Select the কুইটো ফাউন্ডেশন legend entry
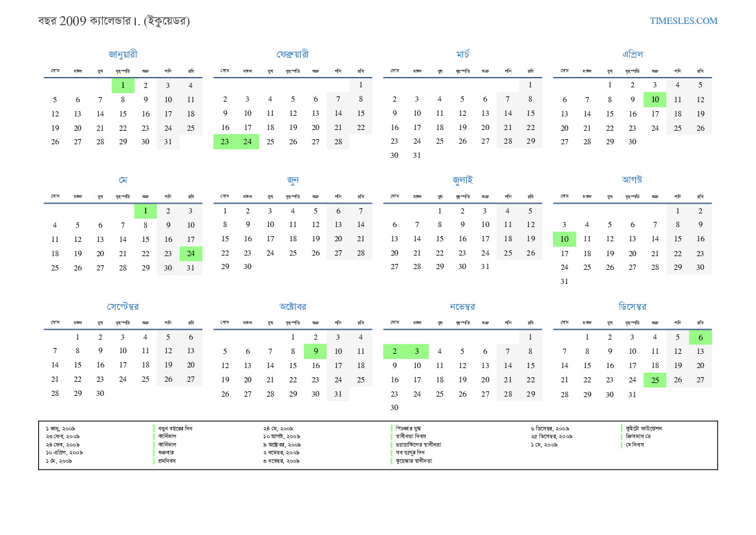756x535 pixels. (x=644, y=428)
